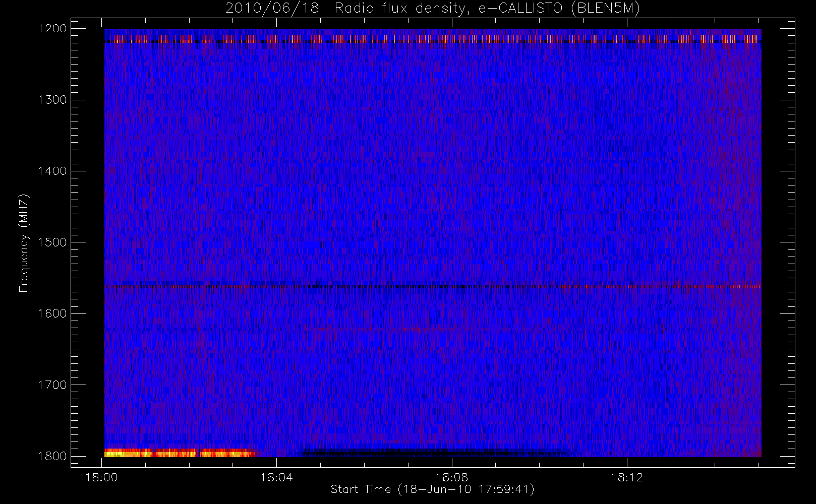
Task: Click the striped red band near 1210 MHz
Action: tap(433, 38)
